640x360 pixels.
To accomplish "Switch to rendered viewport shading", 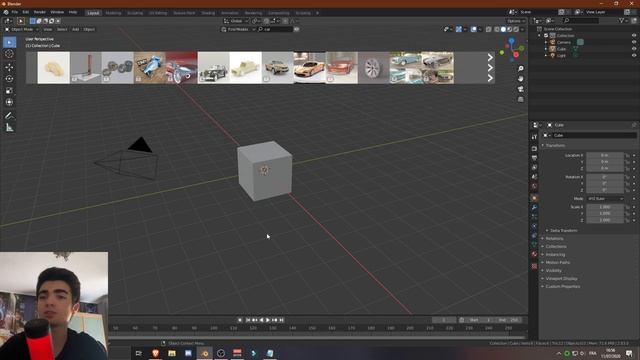I will tap(516, 29).
